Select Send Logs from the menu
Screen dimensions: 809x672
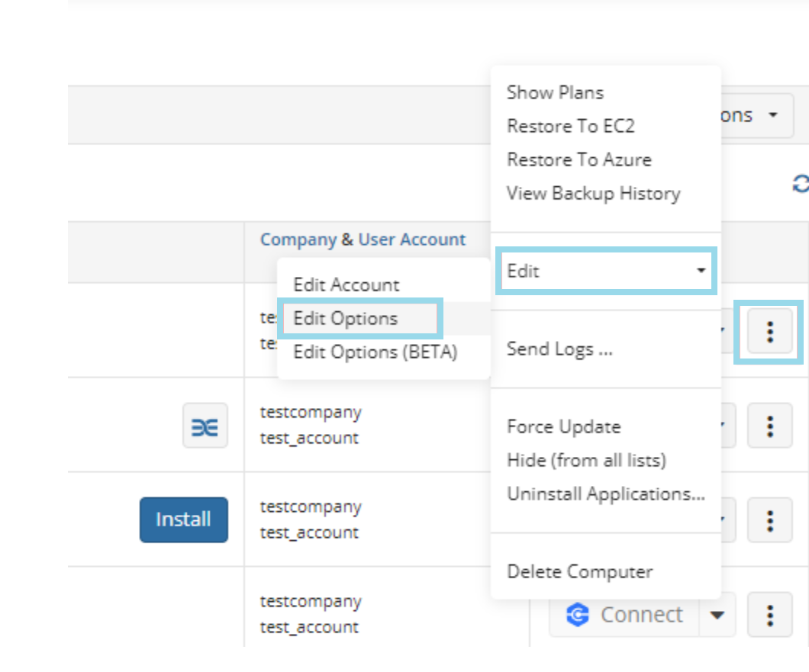(x=559, y=349)
